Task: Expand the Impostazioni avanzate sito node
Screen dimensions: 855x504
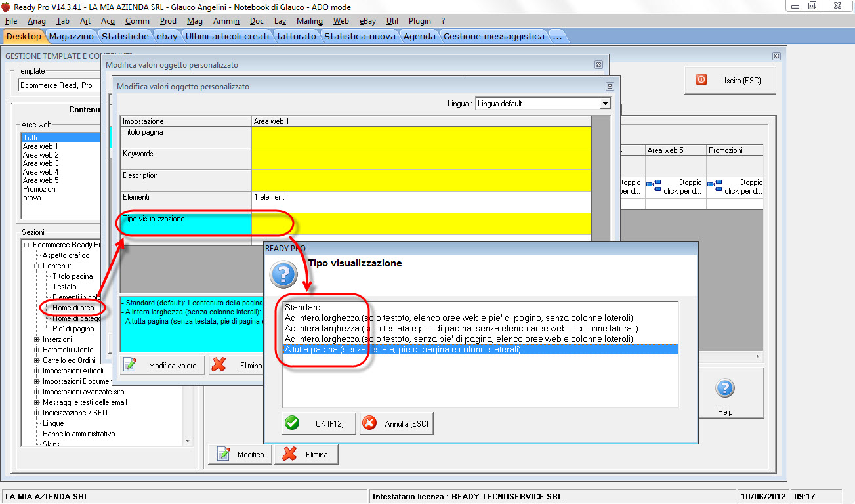Action: (37, 392)
